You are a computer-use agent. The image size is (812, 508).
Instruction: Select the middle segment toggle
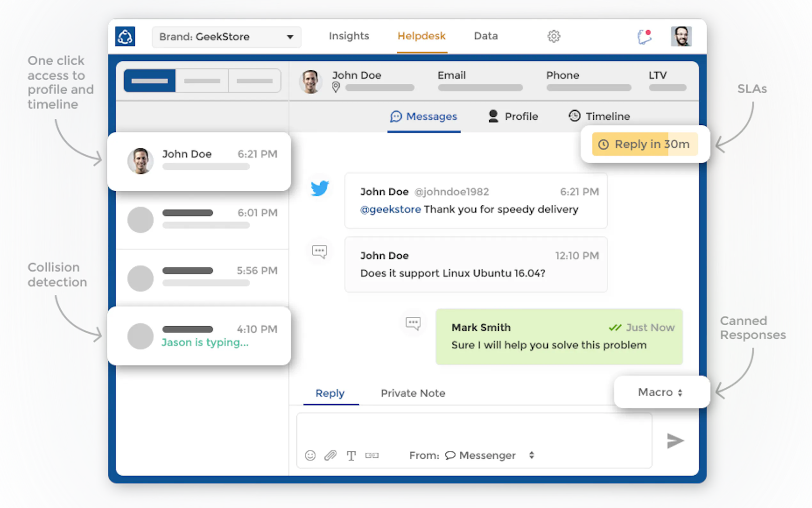(x=202, y=81)
